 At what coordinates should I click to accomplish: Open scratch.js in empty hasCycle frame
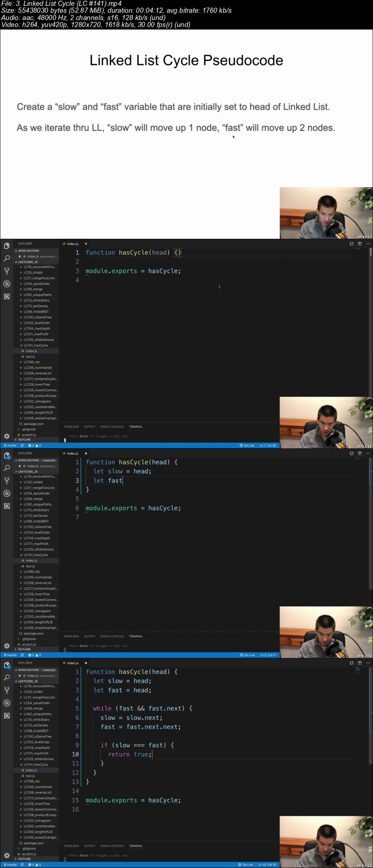pyautogui.click(x=36, y=435)
